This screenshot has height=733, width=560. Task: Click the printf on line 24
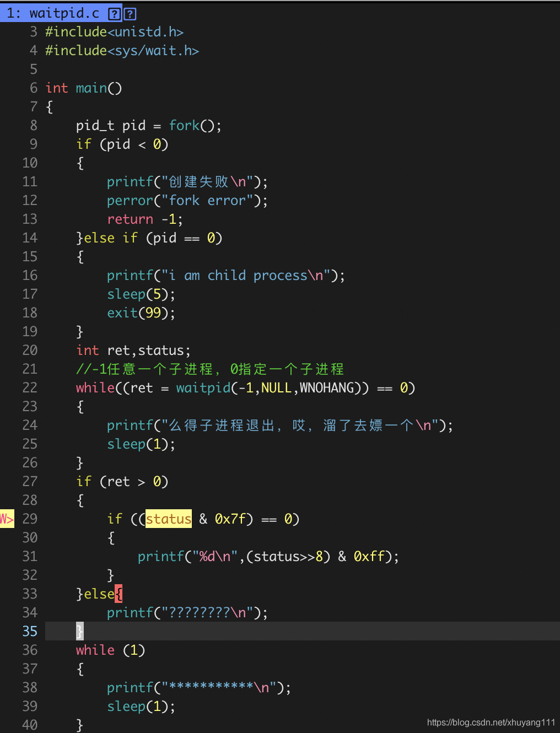click(280, 425)
